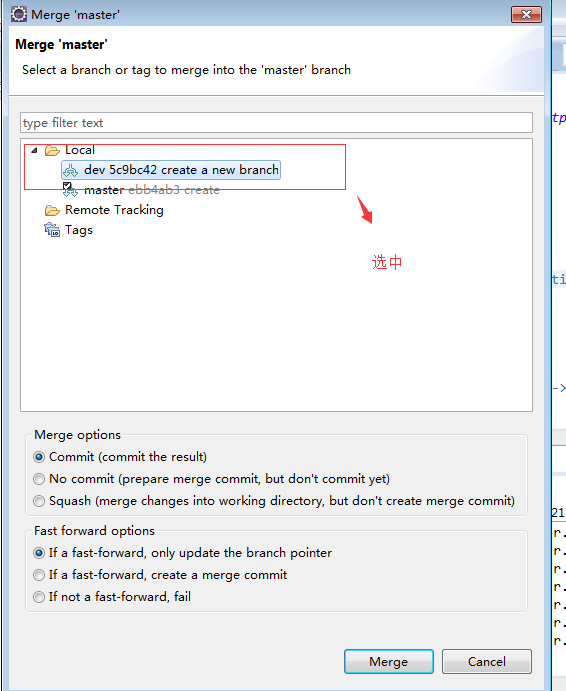This screenshot has height=691, width=566.
Task: Click the Merge button
Action: (389, 661)
